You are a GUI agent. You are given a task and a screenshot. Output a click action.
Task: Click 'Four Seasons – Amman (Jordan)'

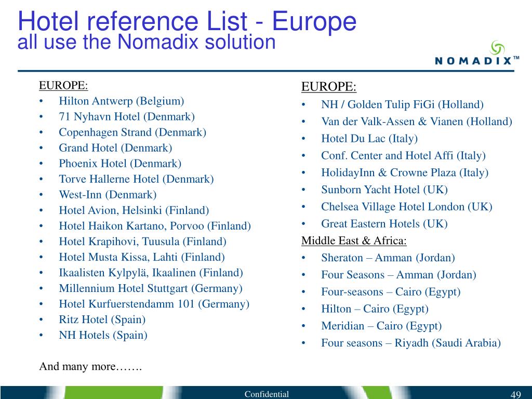(x=398, y=275)
